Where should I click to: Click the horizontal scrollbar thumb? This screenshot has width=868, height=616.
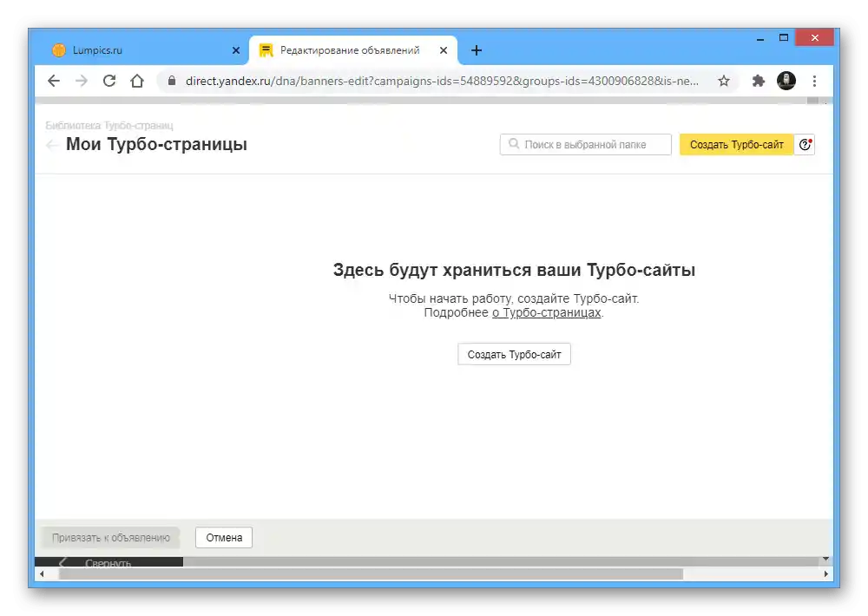(371, 574)
